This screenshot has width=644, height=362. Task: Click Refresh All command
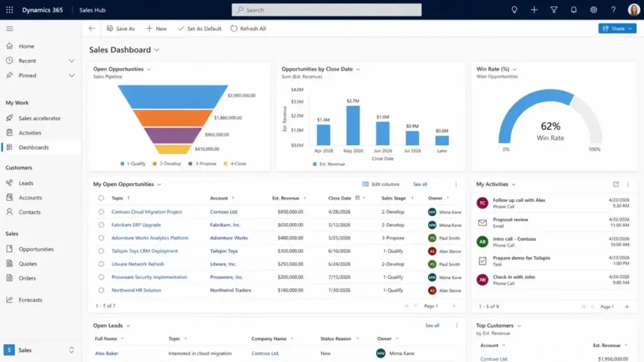click(248, 29)
